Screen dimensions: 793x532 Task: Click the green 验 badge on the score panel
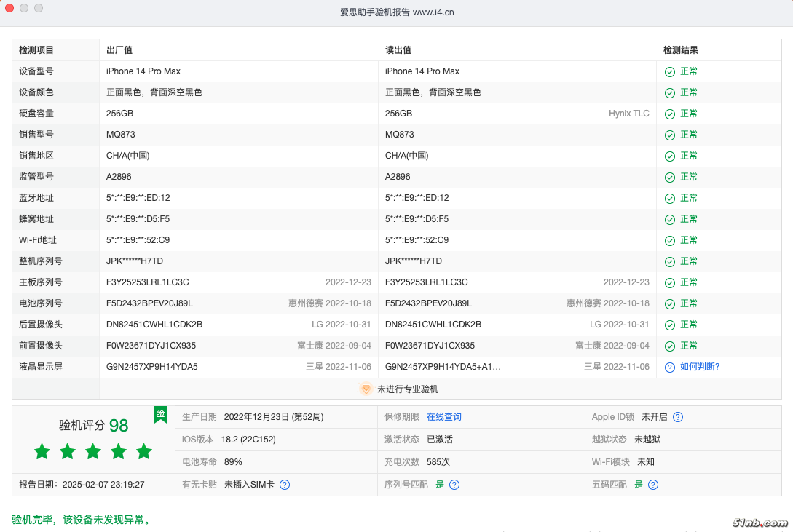point(160,414)
